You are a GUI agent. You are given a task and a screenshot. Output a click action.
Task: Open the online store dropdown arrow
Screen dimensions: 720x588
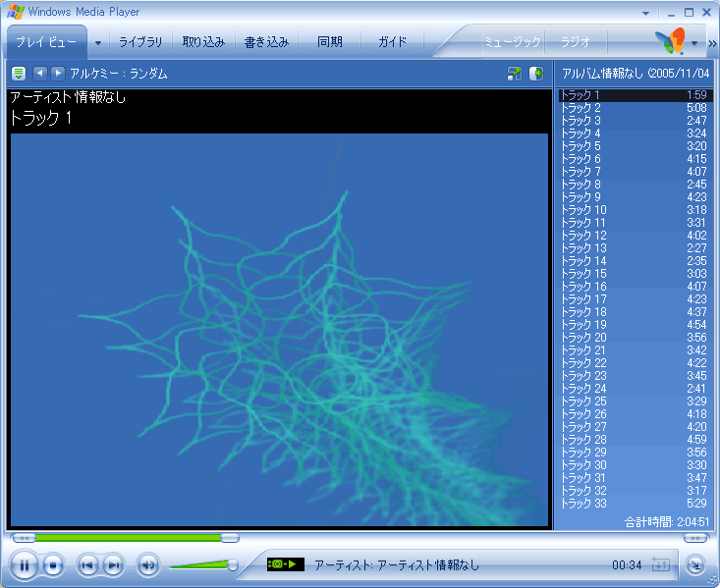[x=694, y=43]
